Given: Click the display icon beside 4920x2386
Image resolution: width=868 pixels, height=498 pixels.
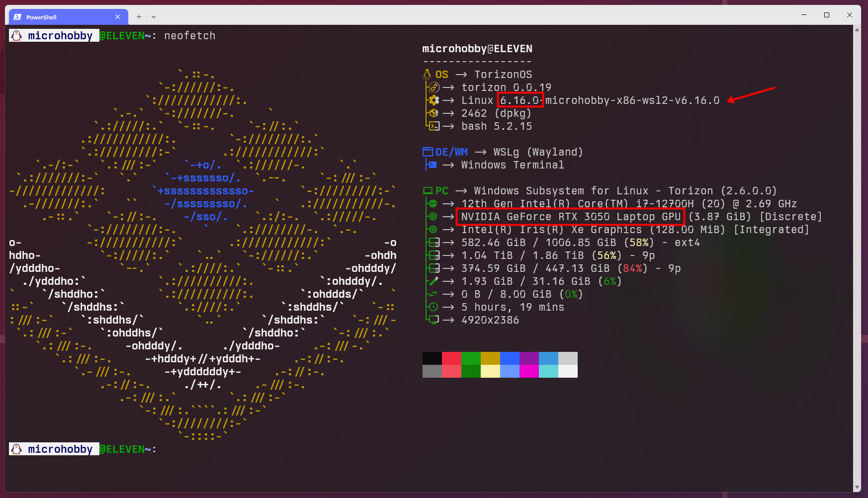Looking at the screenshot, I should (434, 320).
